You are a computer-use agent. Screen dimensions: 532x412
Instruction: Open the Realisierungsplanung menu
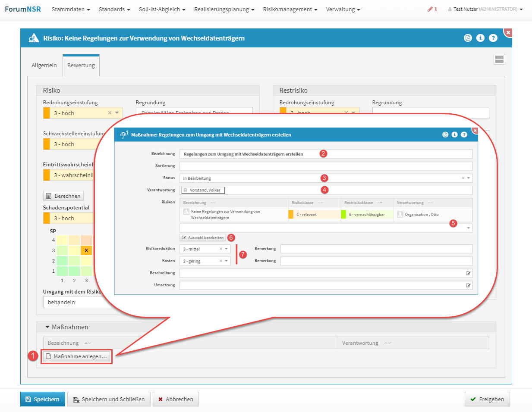(x=224, y=9)
